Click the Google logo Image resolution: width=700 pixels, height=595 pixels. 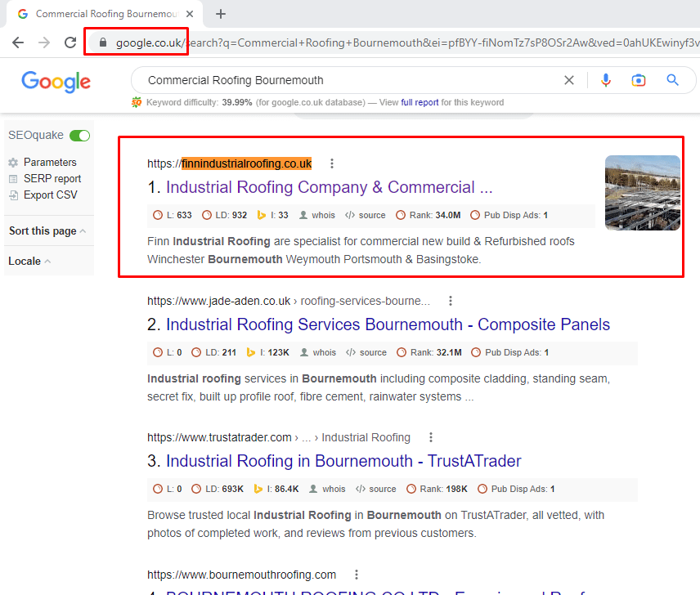(x=56, y=82)
